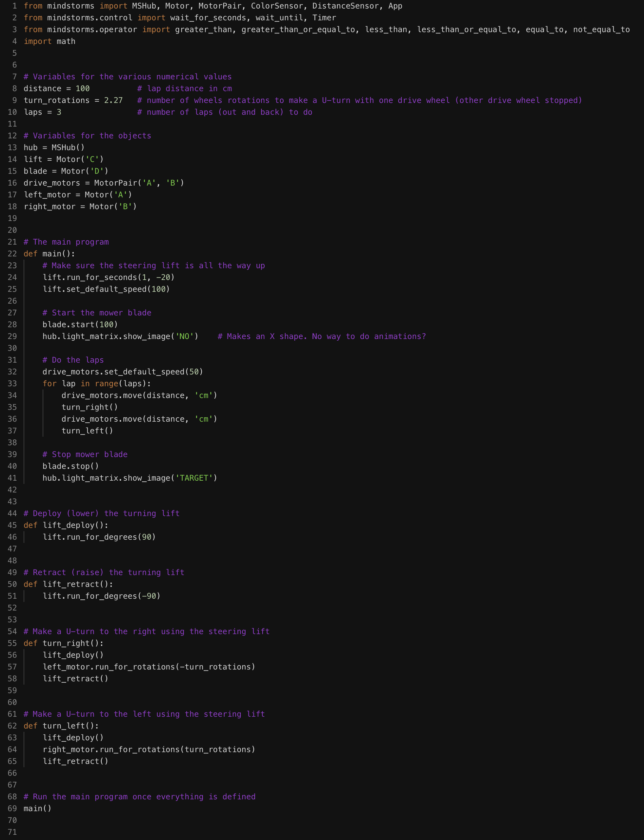Place cursor on 'def main():' line
The image size is (644, 840).
50,254
